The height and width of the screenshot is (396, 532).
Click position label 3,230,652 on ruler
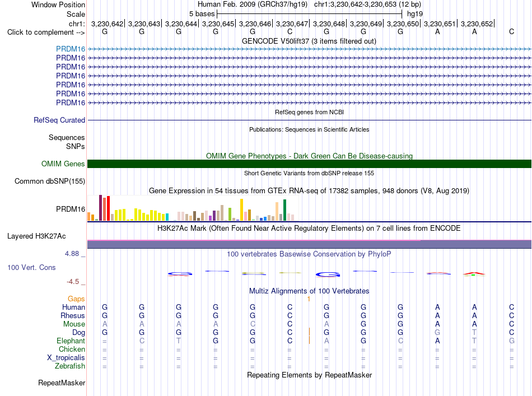pos(477,24)
